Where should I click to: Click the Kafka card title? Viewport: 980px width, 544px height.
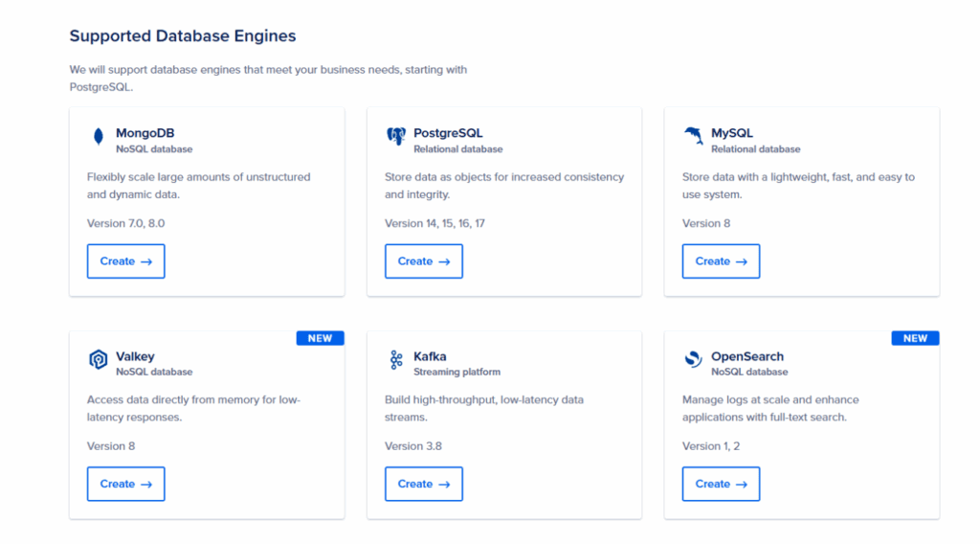pyautogui.click(x=430, y=356)
